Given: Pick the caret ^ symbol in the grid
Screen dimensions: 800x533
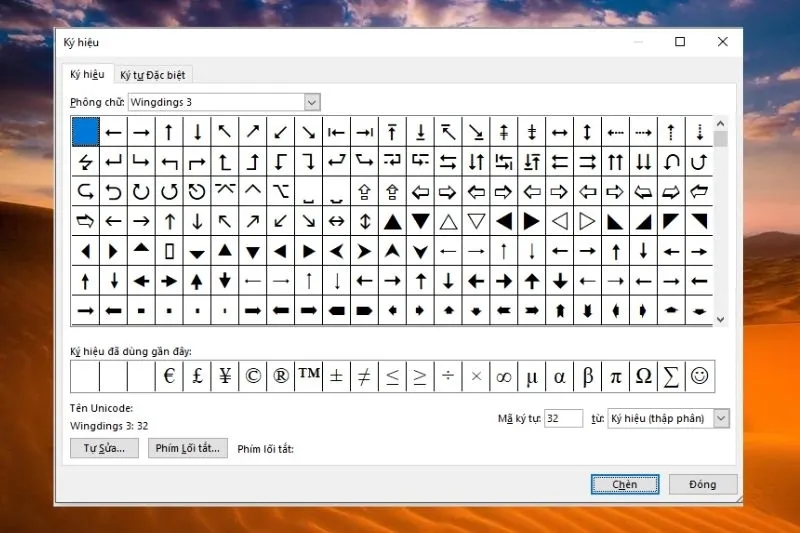Looking at the screenshot, I should (253, 192).
